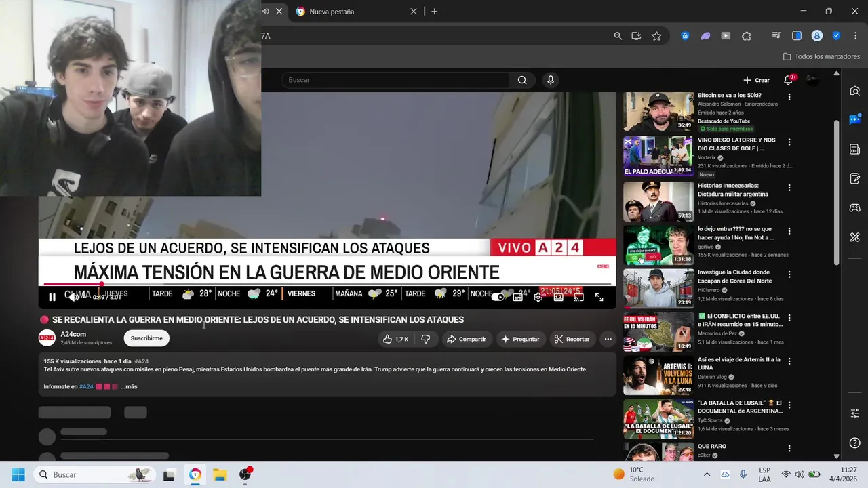The image size is (868, 488).
Task: Expand the description with ...más
Action: 129,386
